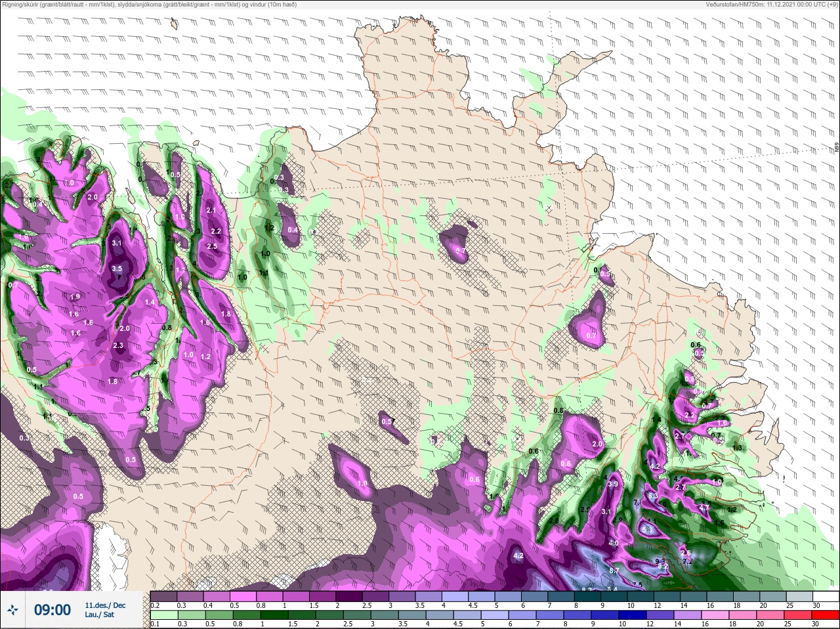Click the "2.3" precipitation value on map

118,345
